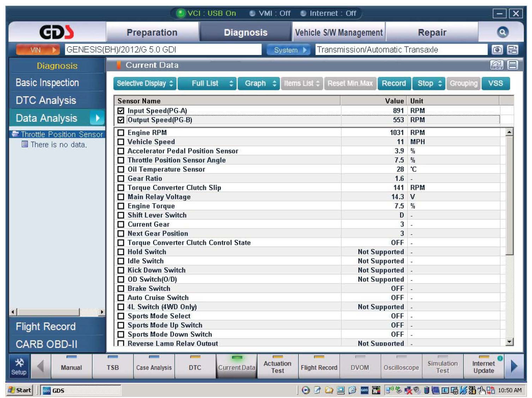Open the Repair tab

(432, 32)
